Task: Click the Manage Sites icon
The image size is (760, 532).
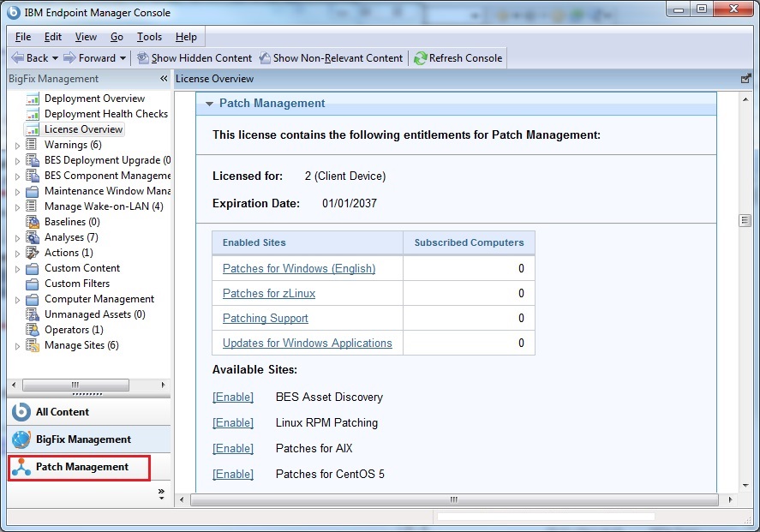Action: point(33,345)
